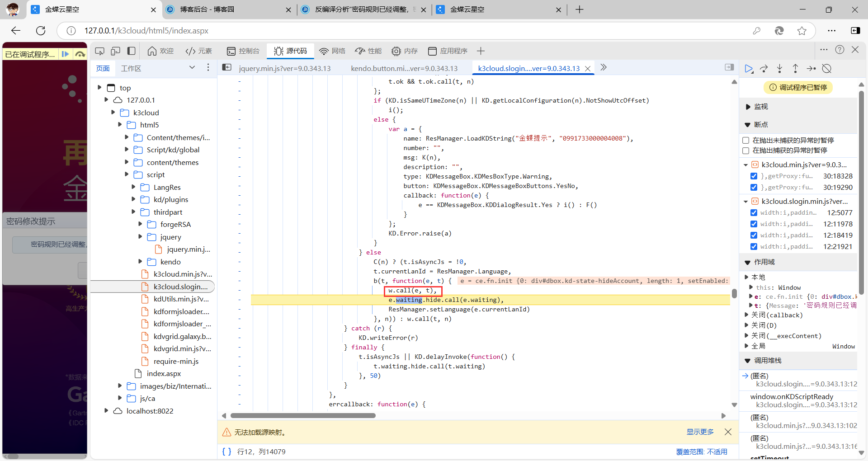
Task: Switch to the 控制台 console tab
Action: 243,51
